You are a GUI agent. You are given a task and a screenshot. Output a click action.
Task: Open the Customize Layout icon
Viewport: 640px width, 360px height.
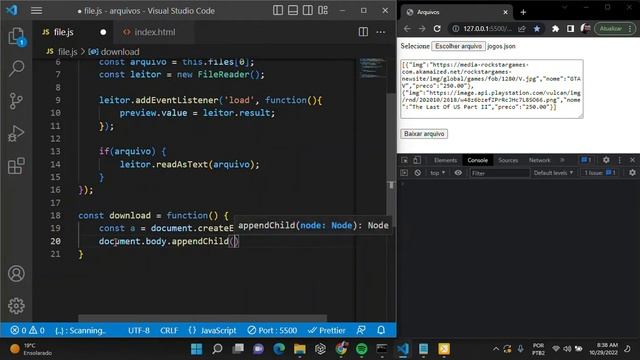(323, 10)
